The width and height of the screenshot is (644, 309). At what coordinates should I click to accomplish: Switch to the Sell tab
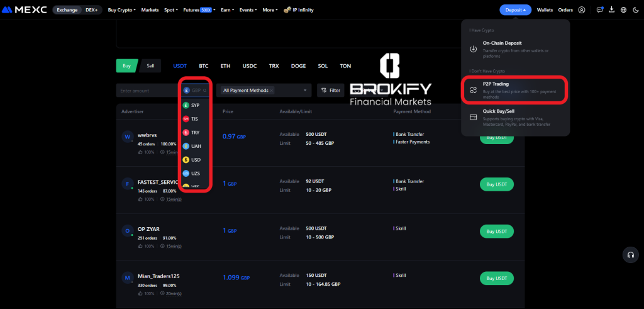coord(150,65)
